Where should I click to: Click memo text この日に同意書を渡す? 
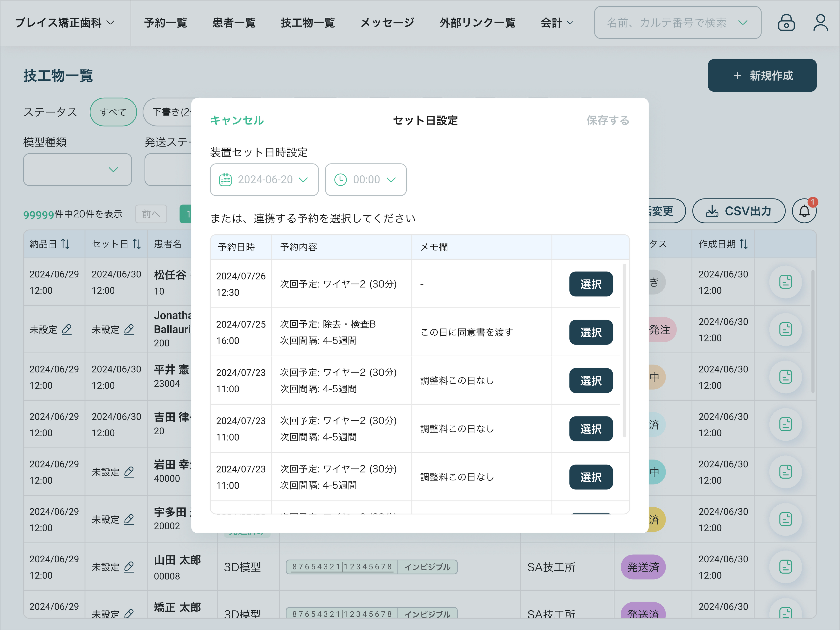coord(467,332)
